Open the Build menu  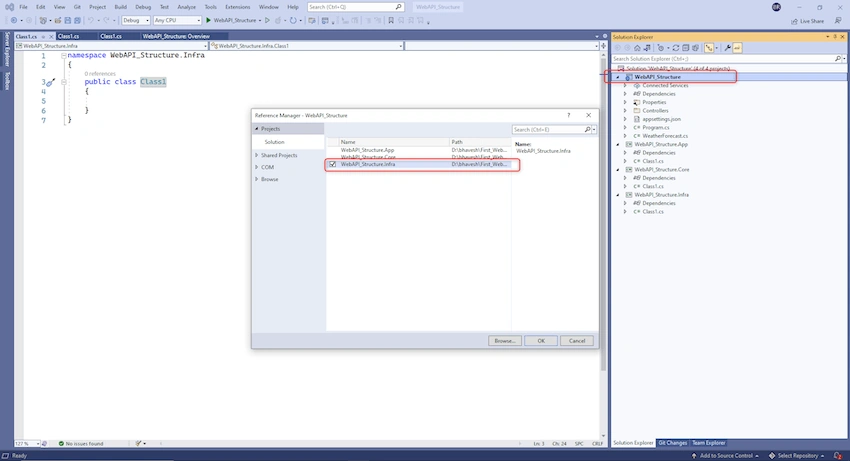coord(120,7)
